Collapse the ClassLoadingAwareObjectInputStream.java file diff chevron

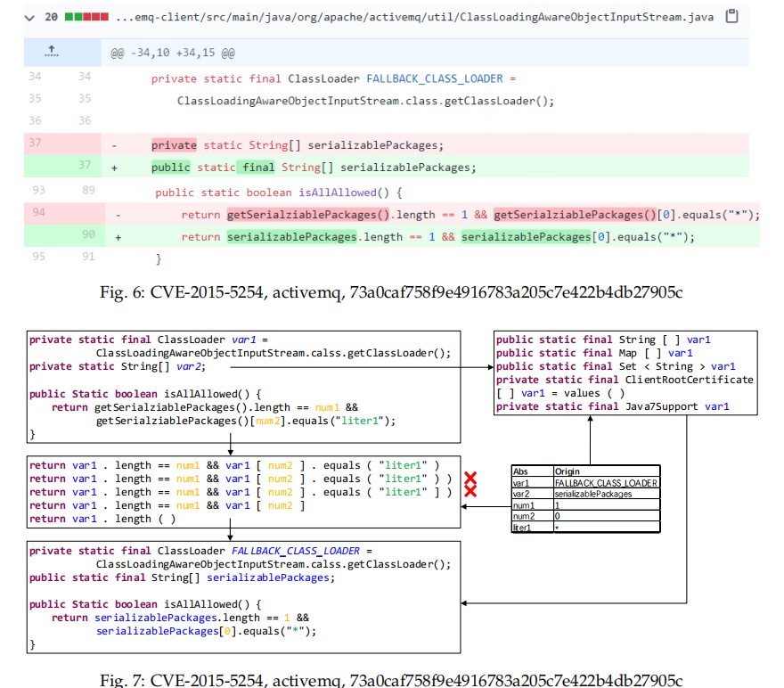coord(29,18)
